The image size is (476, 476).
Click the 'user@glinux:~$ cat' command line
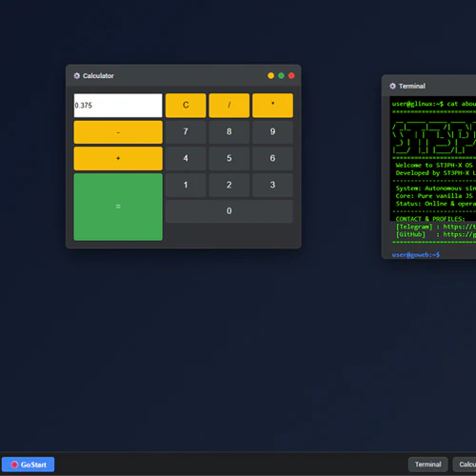point(434,104)
